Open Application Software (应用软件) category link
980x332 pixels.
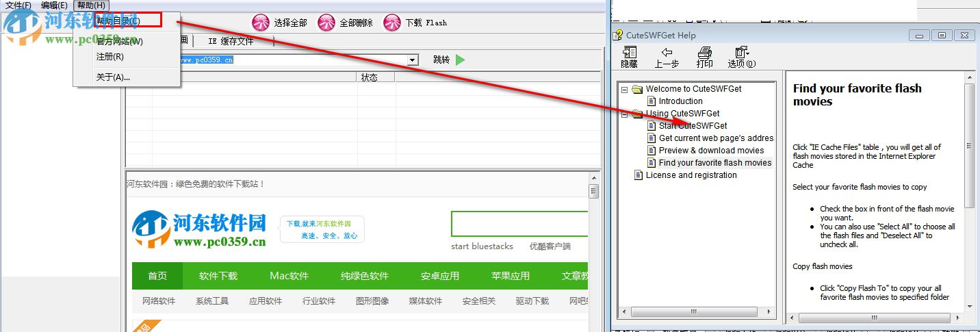point(266,301)
